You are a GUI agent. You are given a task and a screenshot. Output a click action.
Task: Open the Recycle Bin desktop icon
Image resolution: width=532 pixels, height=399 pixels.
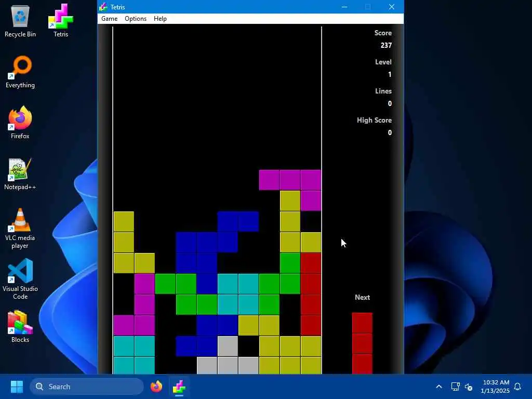[x=20, y=21]
